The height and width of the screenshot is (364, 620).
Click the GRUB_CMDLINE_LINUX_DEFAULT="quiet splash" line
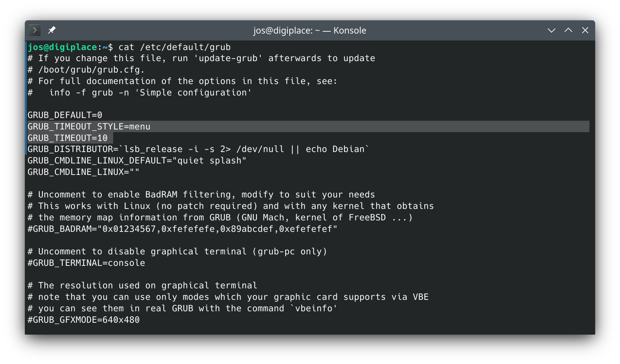point(137,160)
